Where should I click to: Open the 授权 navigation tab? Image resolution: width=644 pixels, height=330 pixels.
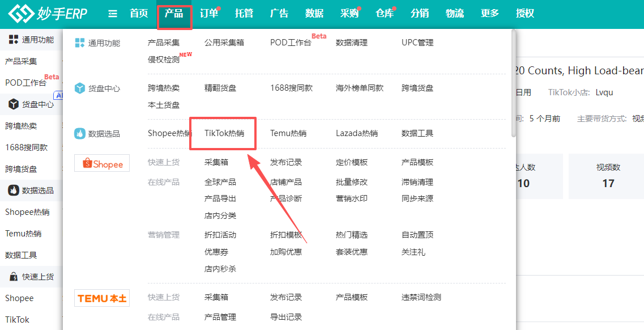click(x=525, y=14)
